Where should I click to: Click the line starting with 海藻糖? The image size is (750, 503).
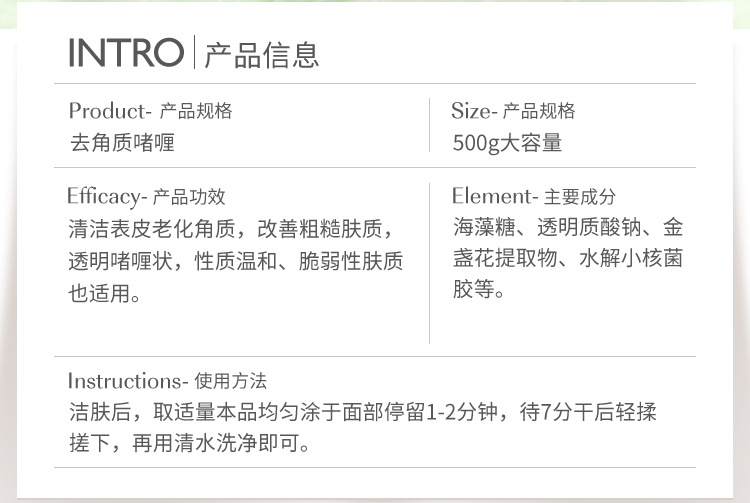568,227
